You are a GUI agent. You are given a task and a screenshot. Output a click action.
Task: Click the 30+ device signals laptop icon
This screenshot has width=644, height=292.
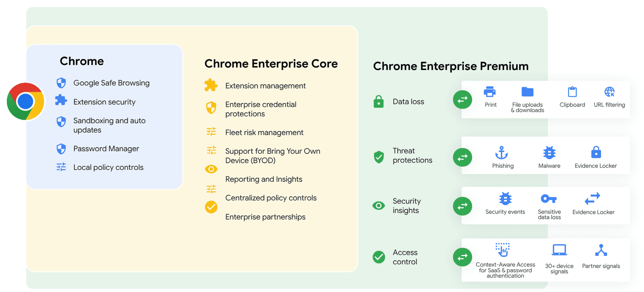tap(559, 250)
